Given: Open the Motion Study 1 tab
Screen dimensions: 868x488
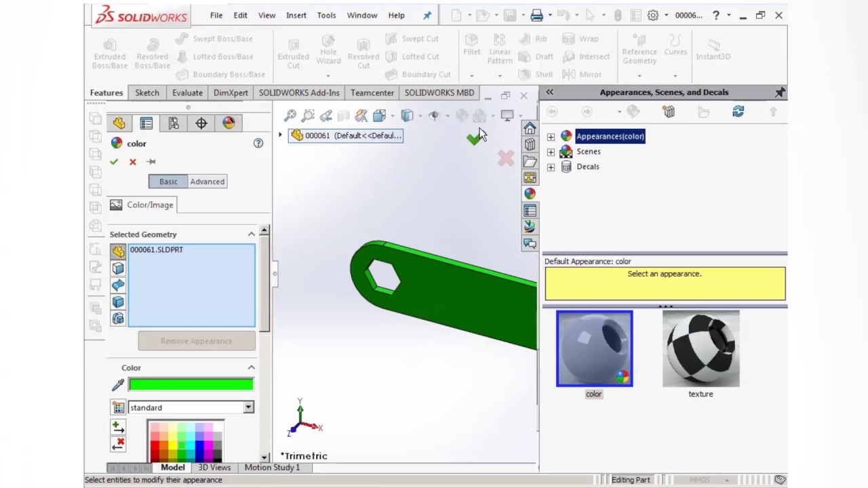Looking at the screenshot, I should [272, 467].
